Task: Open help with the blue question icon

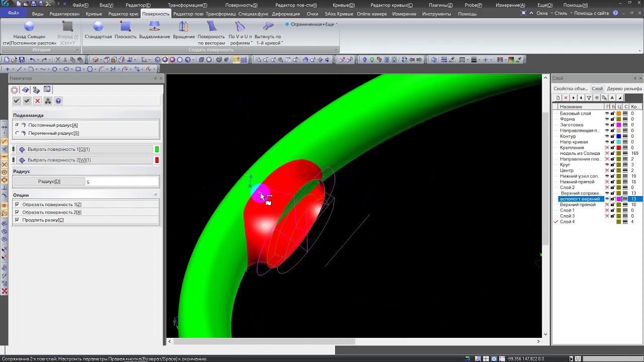Action: pyautogui.click(x=58, y=101)
